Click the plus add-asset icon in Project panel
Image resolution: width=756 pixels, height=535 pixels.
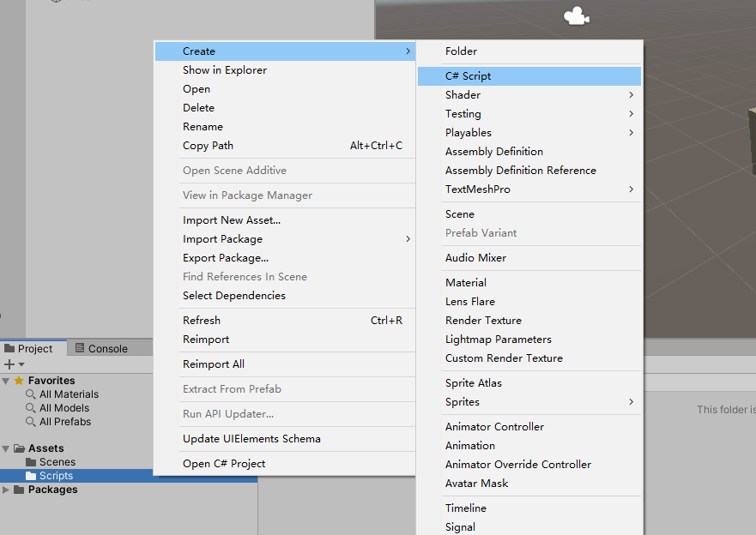pos(9,364)
